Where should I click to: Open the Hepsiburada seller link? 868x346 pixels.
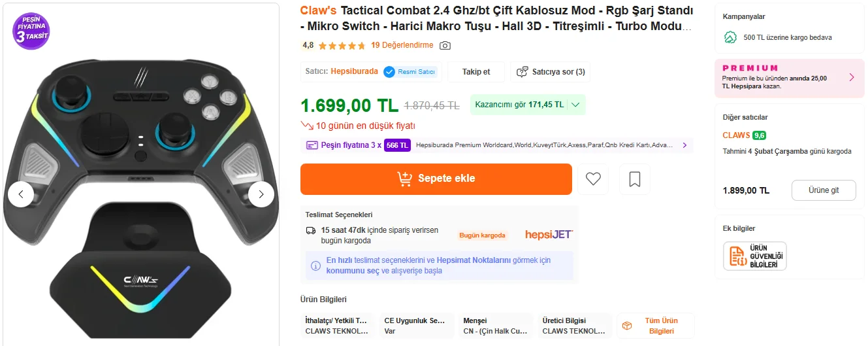click(354, 71)
